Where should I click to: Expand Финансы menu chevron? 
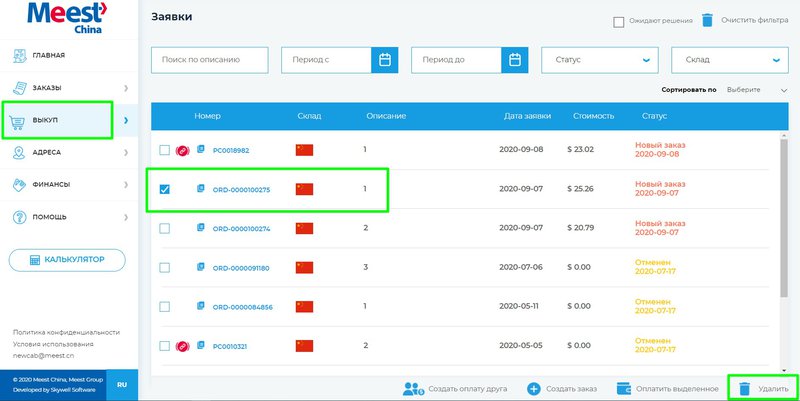click(126, 185)
